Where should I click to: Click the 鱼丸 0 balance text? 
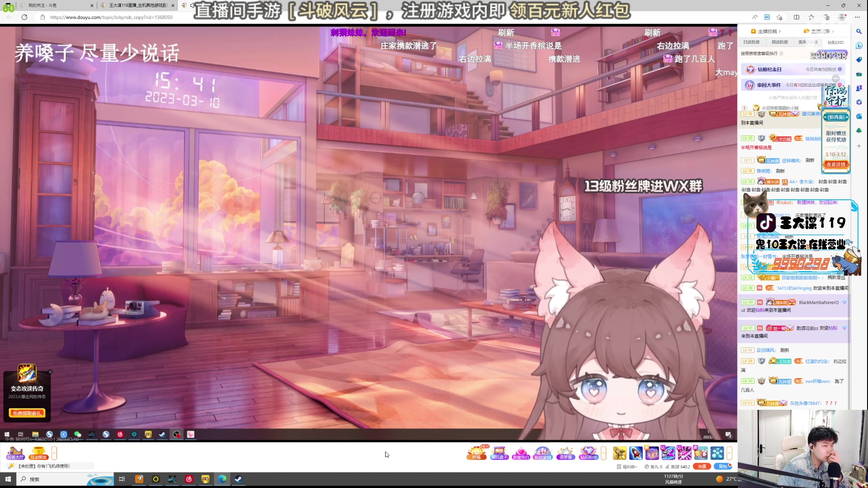pos(654,467)
